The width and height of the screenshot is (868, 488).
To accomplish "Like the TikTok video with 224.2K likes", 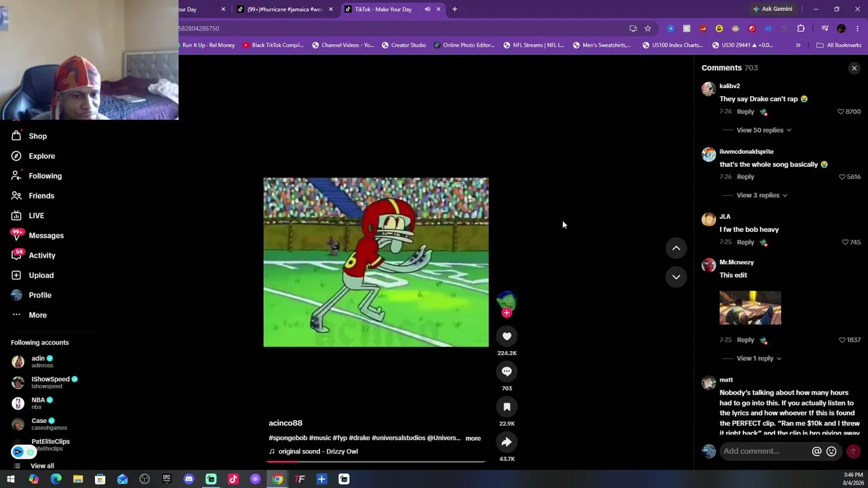I will coord(507,336).
